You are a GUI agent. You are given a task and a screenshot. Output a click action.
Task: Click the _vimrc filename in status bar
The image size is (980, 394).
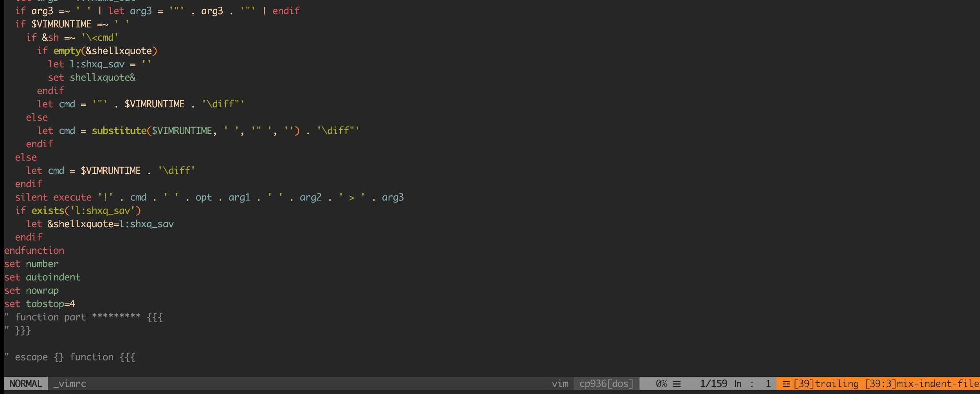click(x=70, y=383)
